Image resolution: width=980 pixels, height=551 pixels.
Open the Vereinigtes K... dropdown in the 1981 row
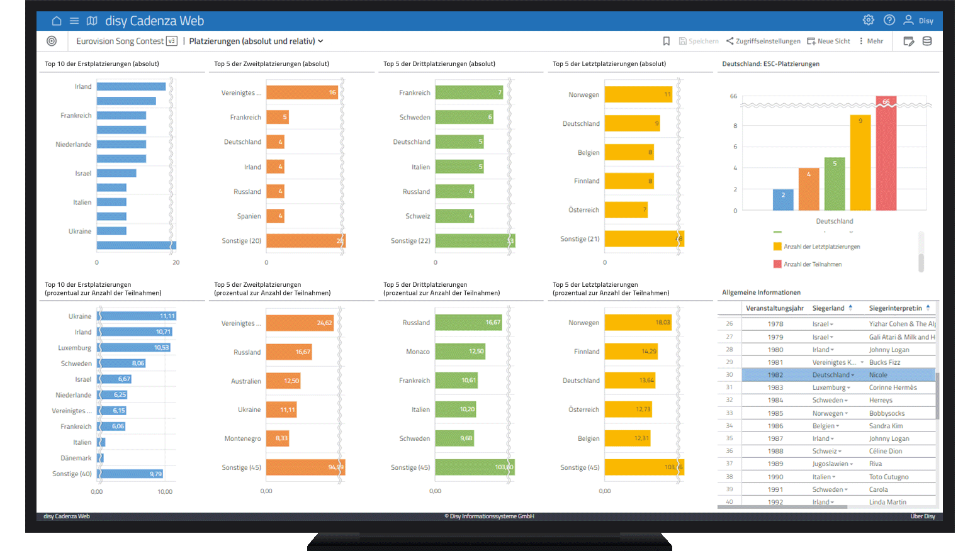[862, 362]
